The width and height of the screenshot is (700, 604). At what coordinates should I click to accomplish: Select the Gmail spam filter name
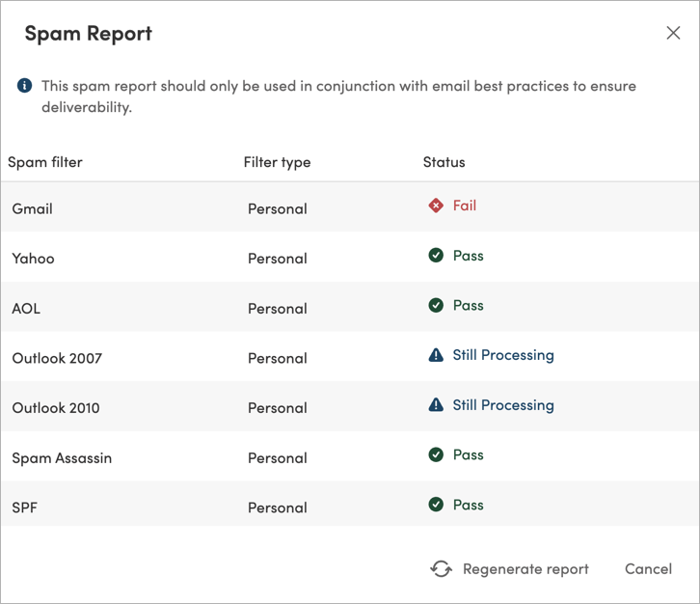tap(32, 208)
